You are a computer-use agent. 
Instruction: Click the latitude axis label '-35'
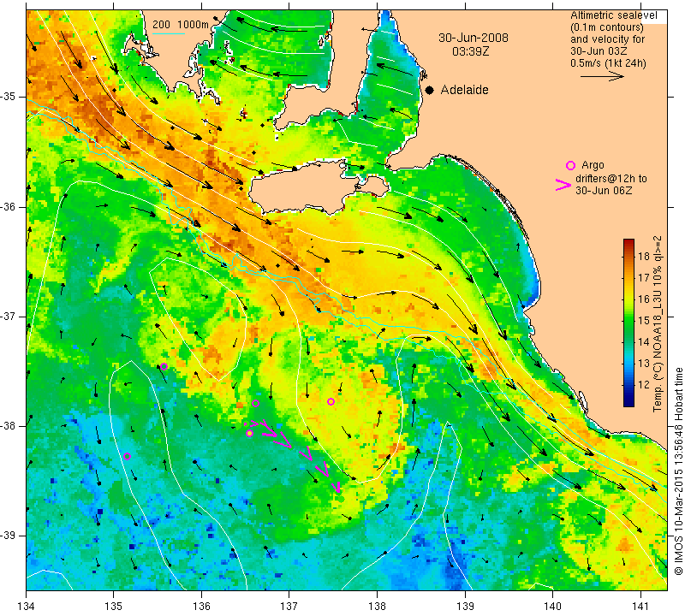(9, 97)
